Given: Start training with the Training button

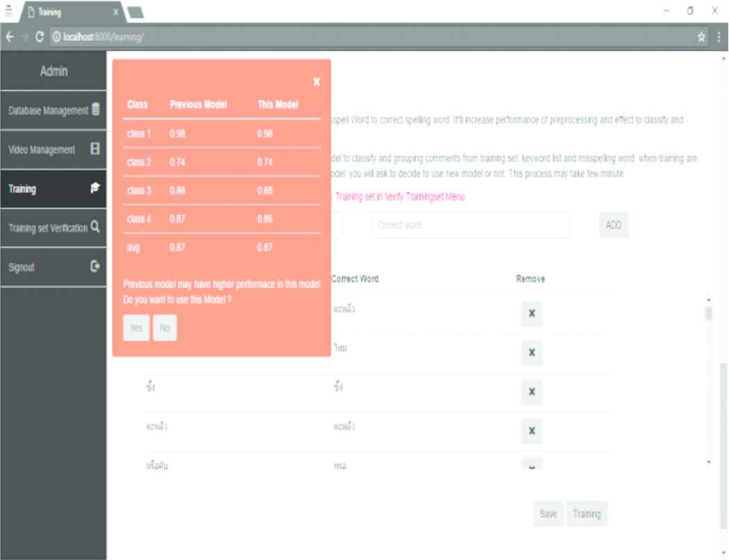Looking at the screenshot, I should [x=587, y=514].
